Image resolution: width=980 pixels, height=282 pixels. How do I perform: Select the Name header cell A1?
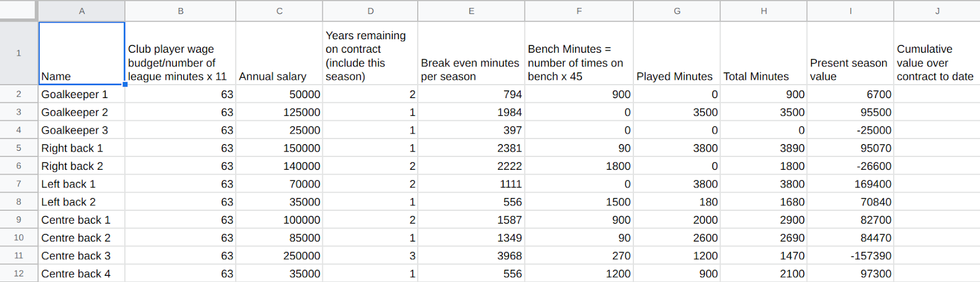coord(81,53)
